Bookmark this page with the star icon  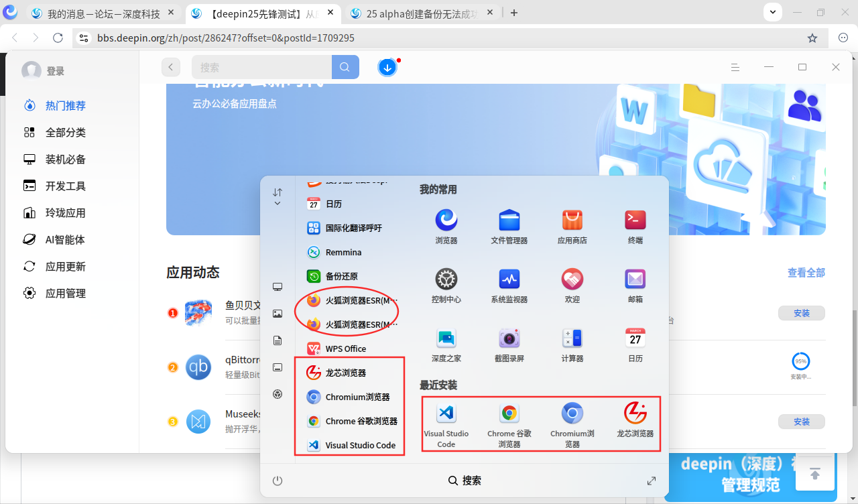(x=812, y=38)
